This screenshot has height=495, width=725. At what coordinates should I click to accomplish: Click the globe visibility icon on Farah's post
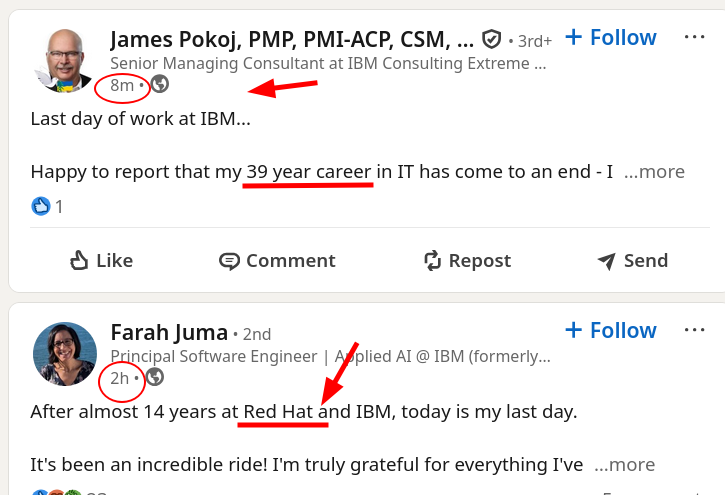[155, 378]
